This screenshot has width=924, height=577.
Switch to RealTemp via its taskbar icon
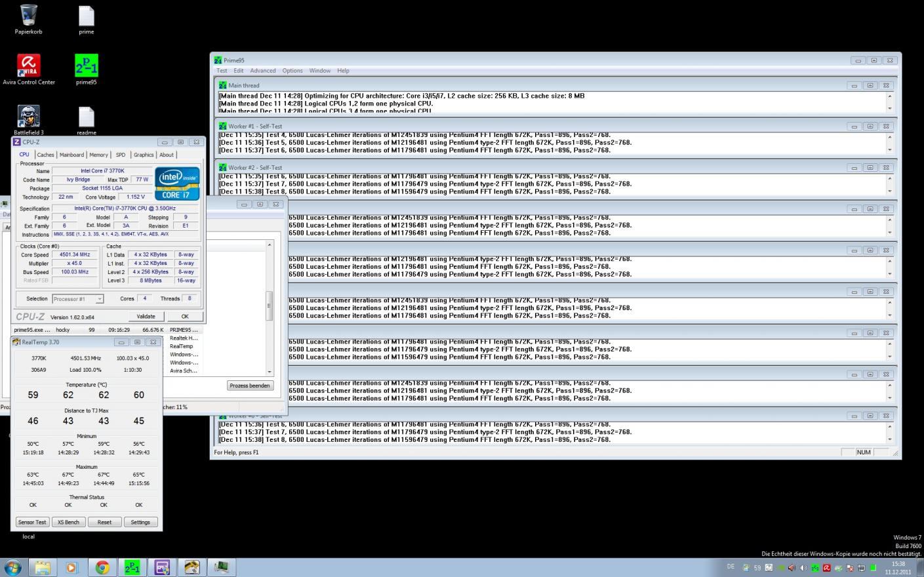click(192, 567)
